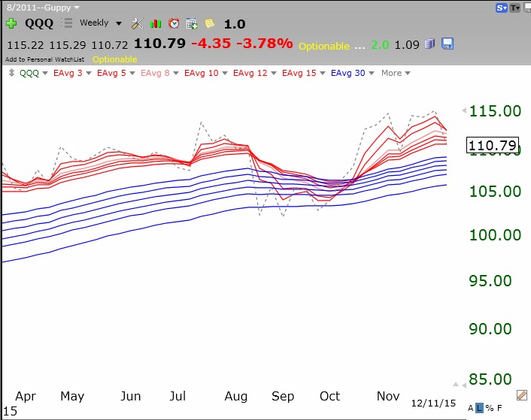Open the yellow notes icon
This screenshot has height=420, width=531.
click(x=209, y=23)
